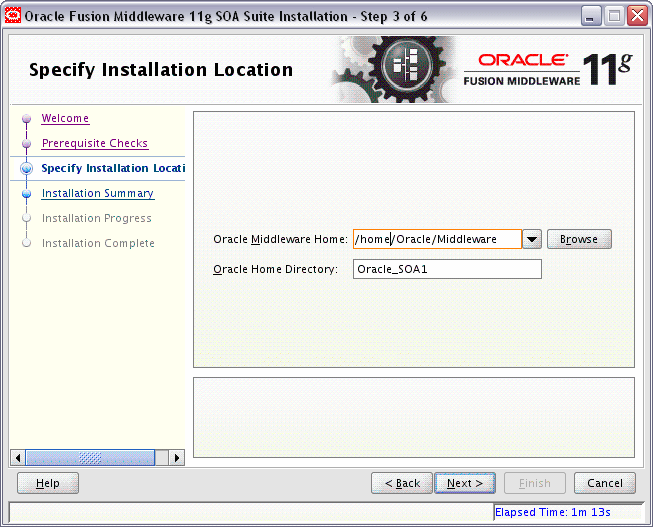Open the Help button

pos(48,483)
